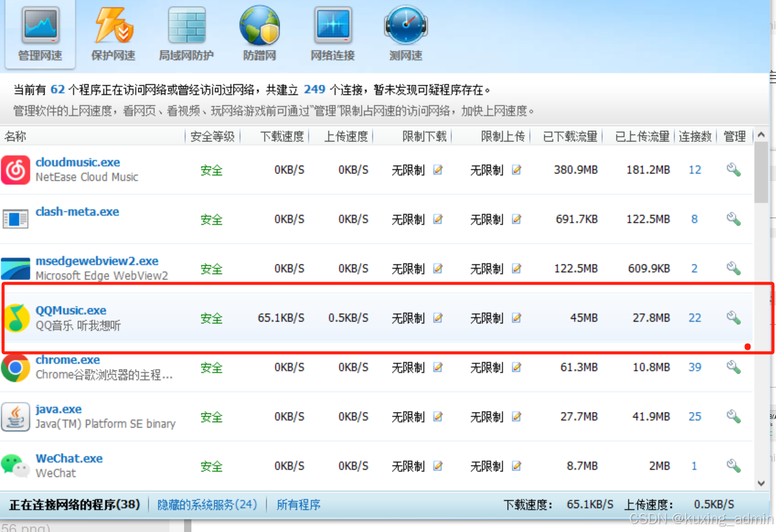Open the 管理网速 toolbar section
The image size is (776, 532).
pyautogui.click(x=40, y=34)
